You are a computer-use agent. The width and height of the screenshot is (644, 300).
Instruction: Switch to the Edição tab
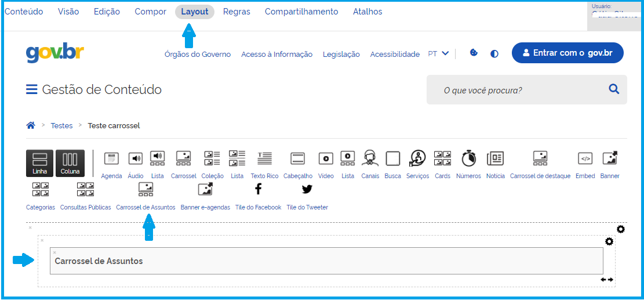click(x=107, y=12)
